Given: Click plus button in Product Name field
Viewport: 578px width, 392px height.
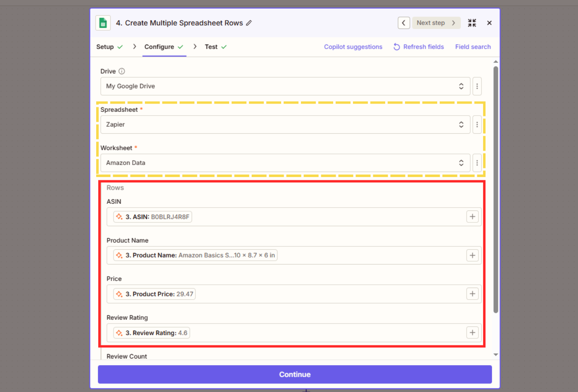Looking at the screenshot, I should [x=472, y=255].
